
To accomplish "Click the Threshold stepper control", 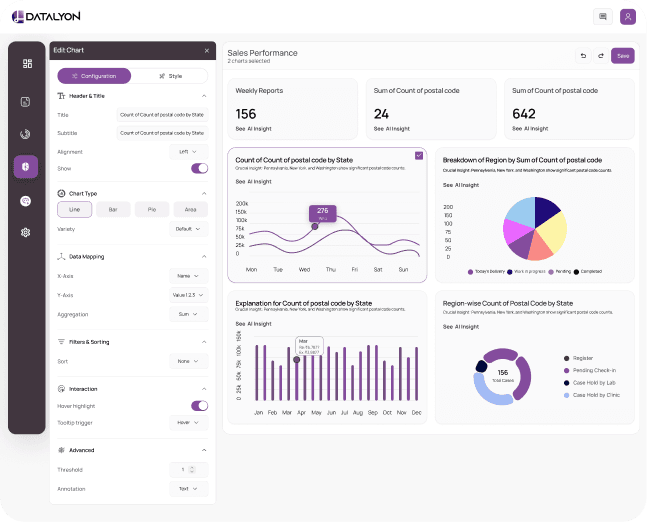I will pyautogui.click(x=191, y=470).
